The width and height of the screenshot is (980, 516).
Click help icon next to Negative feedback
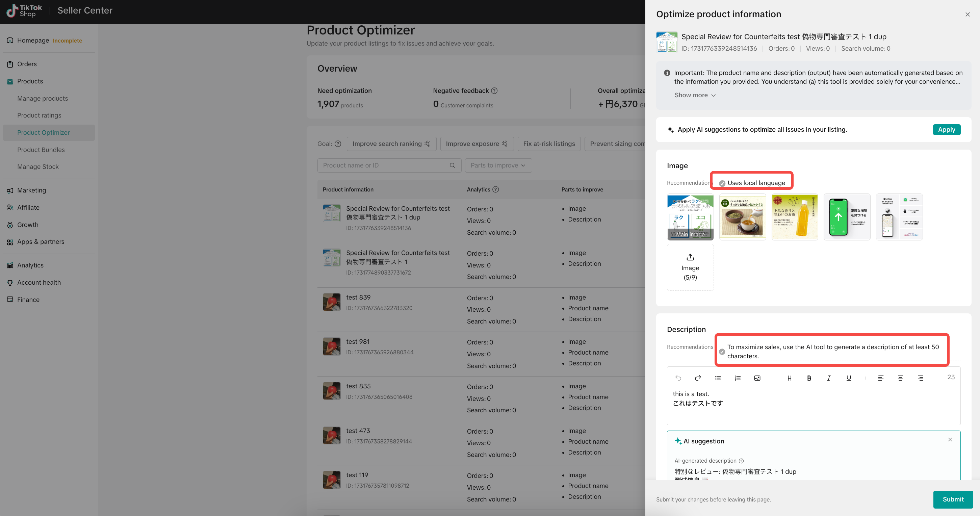click(494, 91)
